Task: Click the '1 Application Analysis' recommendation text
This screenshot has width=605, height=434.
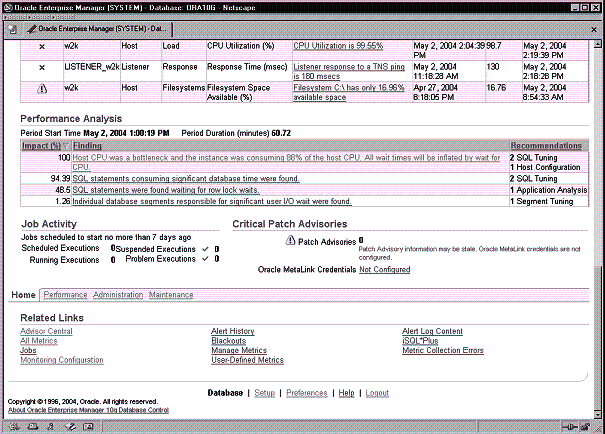Action: (548, 190)
